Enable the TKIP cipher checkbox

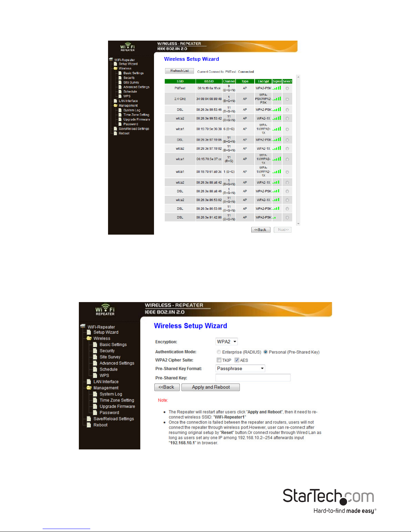[x=219, y=360]
